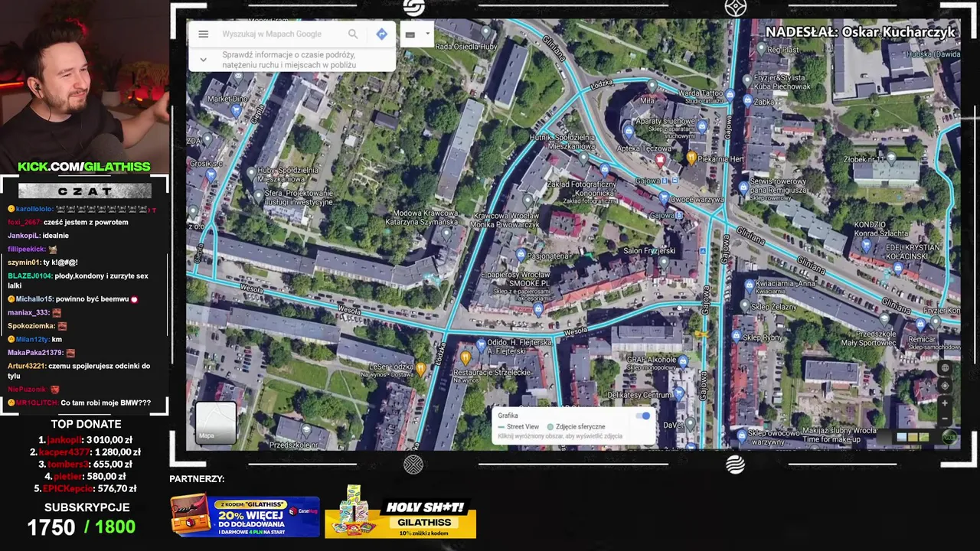The width and height of the screenshot is (980, 551).
Task: Select the Market Dino shop pin
Action: (236, 112)
